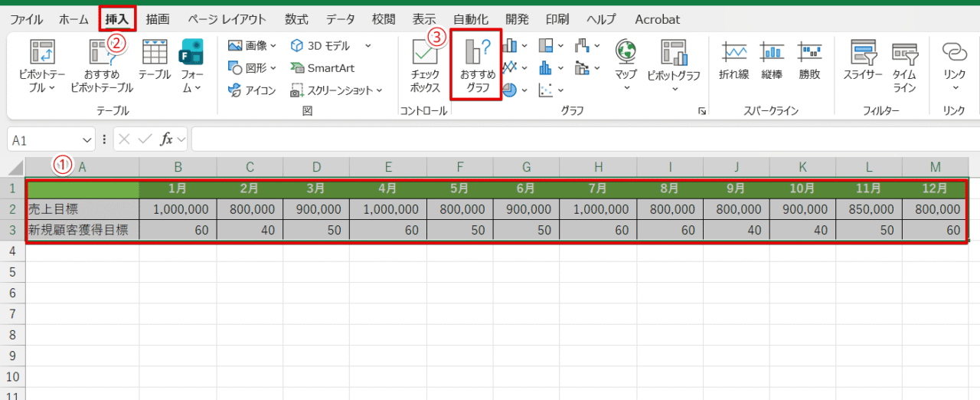Switch to the Page Layout (ページ レイアウト) tab
Screen dimensions: 980x400
227,19
